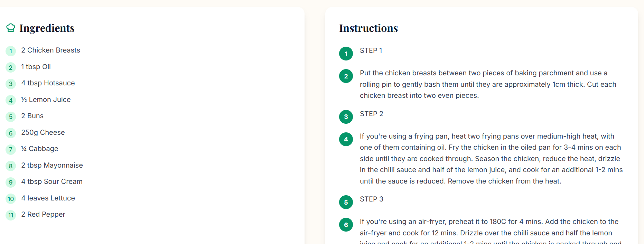Select the 2 Buns ingredient
Image resolution: width=644 pixels, height=244 pixels.
pos(32,116)
